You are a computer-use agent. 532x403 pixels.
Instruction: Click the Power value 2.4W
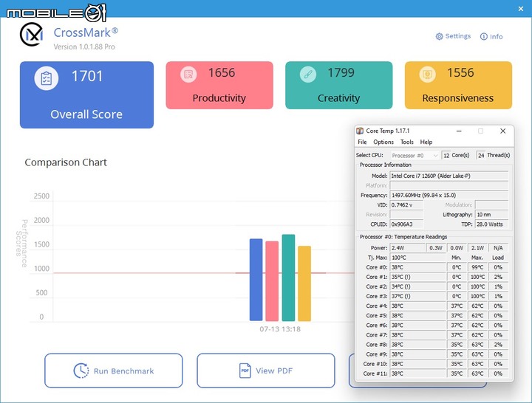407,248
